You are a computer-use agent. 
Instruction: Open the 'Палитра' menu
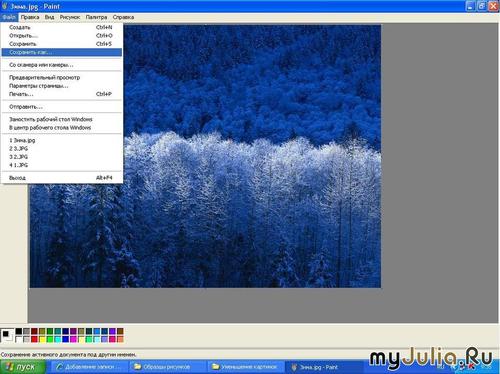[x=96, y=17]
